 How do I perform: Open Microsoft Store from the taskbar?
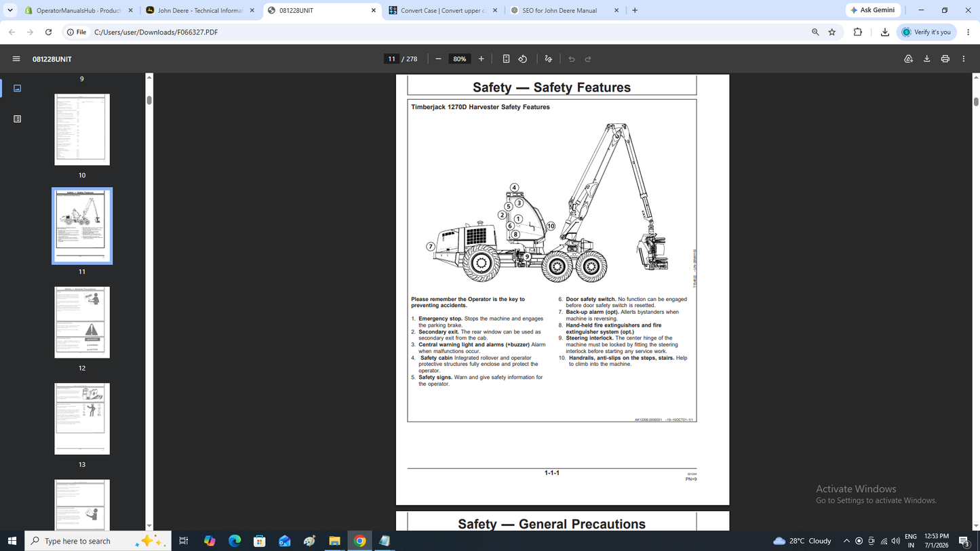(x=260, y=541)
